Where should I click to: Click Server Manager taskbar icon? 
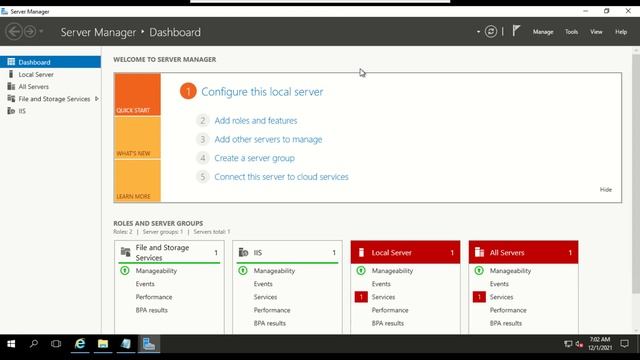pos(149,344)
